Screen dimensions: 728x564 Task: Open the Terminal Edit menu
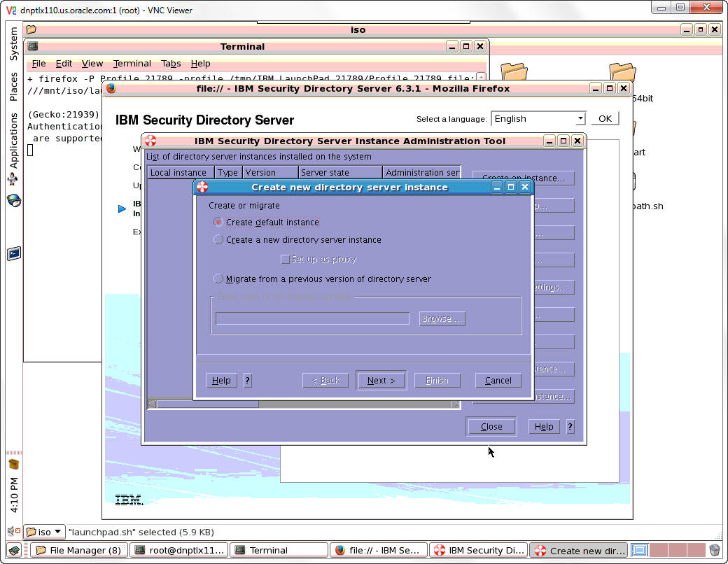[64, 64]
